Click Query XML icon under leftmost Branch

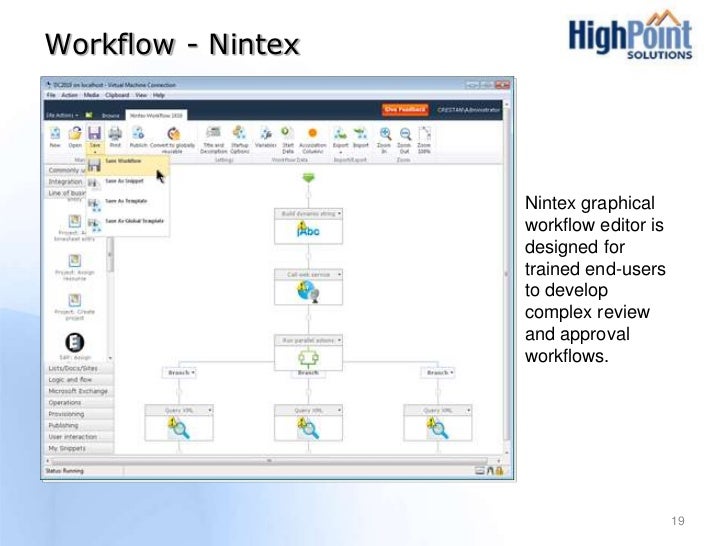click(x=179, y=428)
